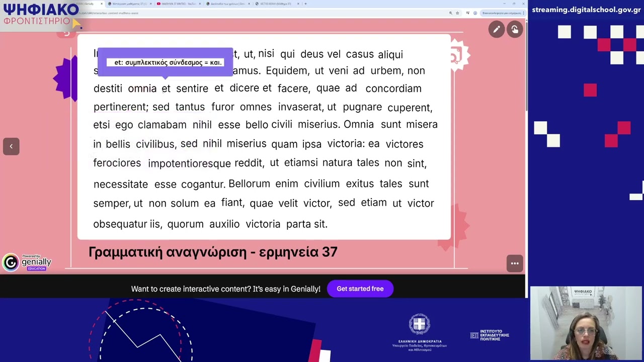Screen dimensions: 644x362
Task: Click the Genially Education logo
Action: tap(27, 262)
